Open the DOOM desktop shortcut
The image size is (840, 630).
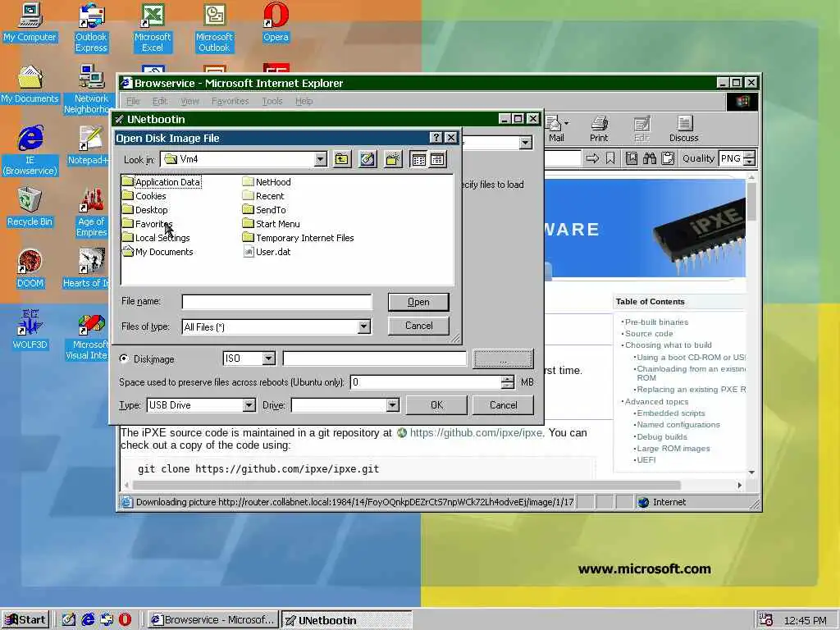(30, 269)
